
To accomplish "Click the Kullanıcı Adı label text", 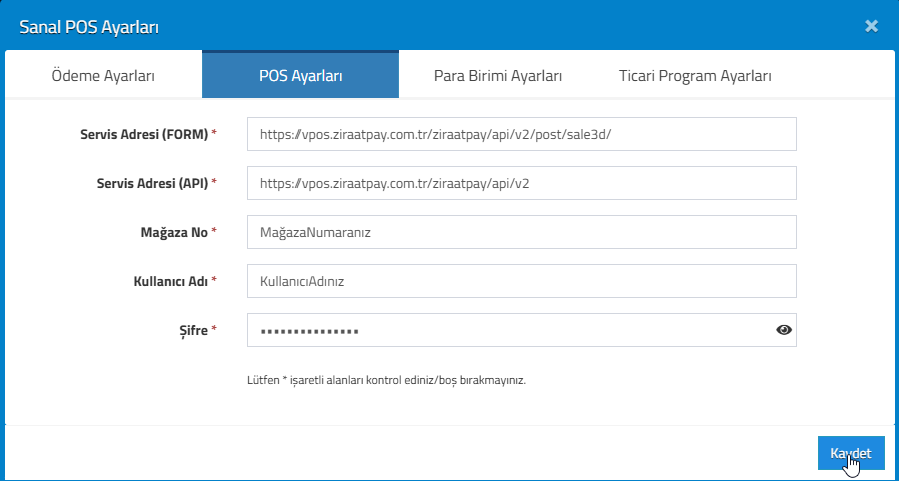I will (171, 281).
